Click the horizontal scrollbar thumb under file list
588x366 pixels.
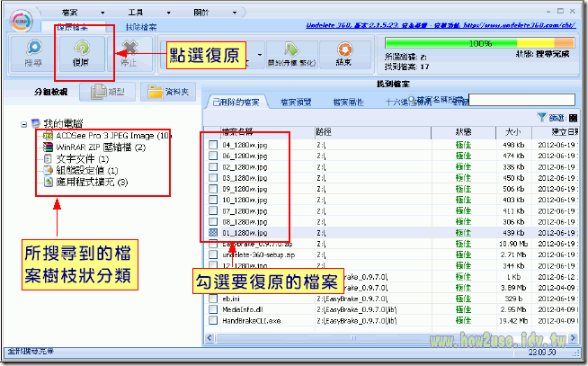click(x=353, y=337)
